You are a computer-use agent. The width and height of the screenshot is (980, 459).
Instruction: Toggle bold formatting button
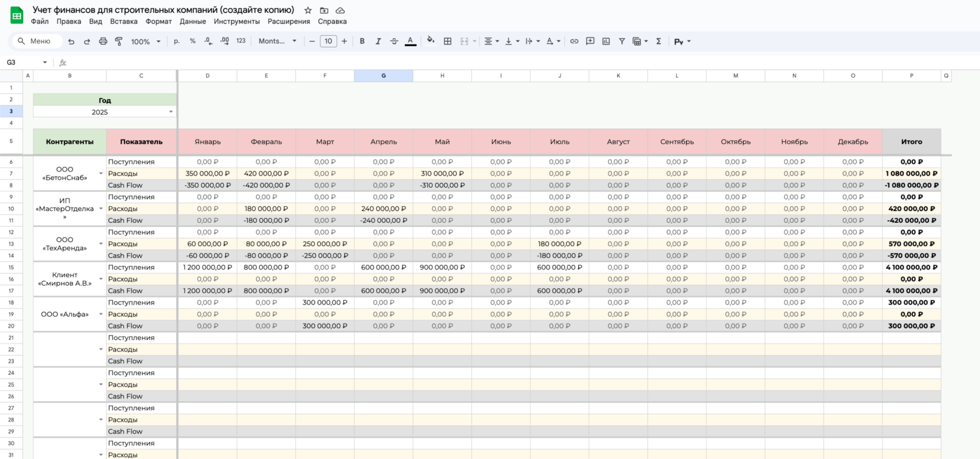[362, 41]
